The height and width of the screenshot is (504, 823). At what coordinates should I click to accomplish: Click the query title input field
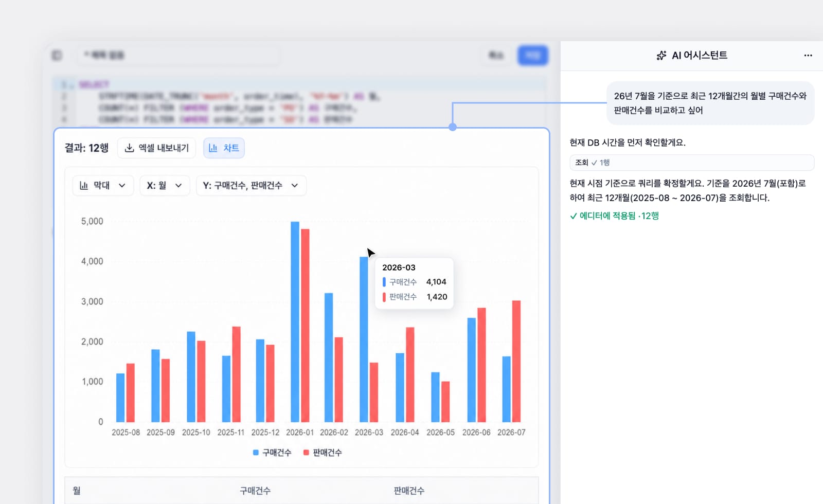pyautogui.click(x=178, y=55)
